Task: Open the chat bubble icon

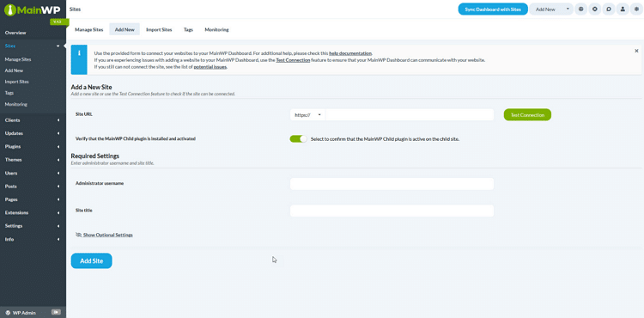Action: pyautogui.click(x=609, y=9)
